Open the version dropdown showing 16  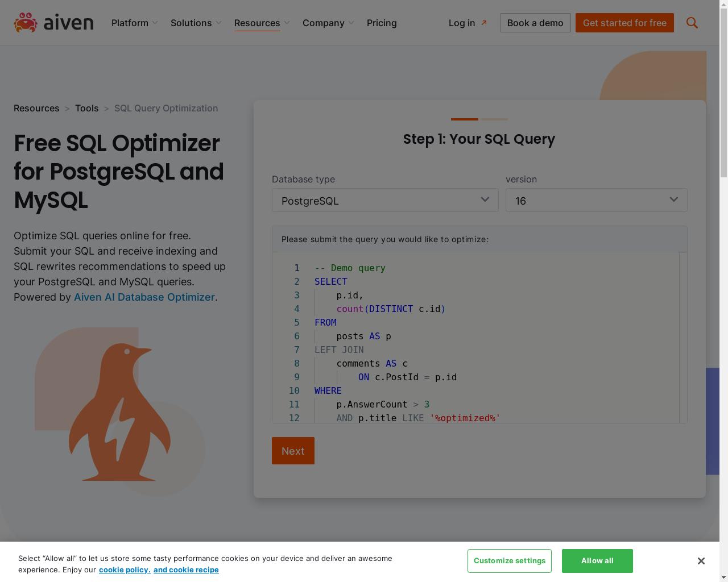click(x=597, y=200)
